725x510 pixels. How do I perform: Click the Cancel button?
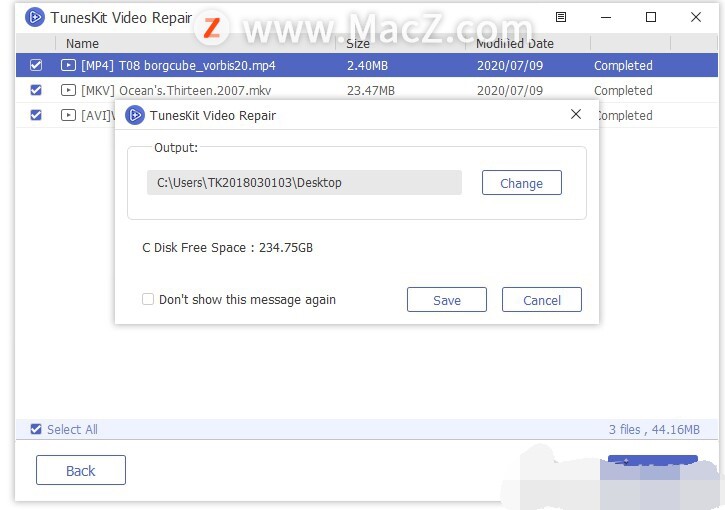coord(541,300)
